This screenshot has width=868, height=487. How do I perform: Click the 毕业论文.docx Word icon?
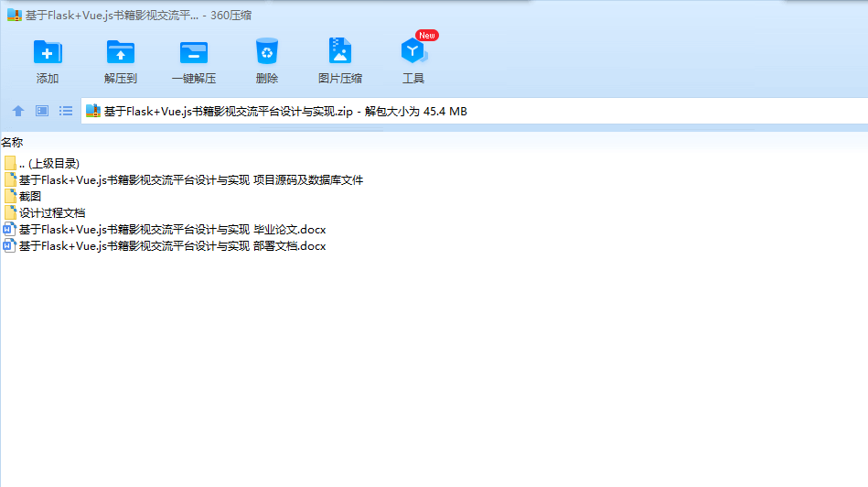[9, 230]
